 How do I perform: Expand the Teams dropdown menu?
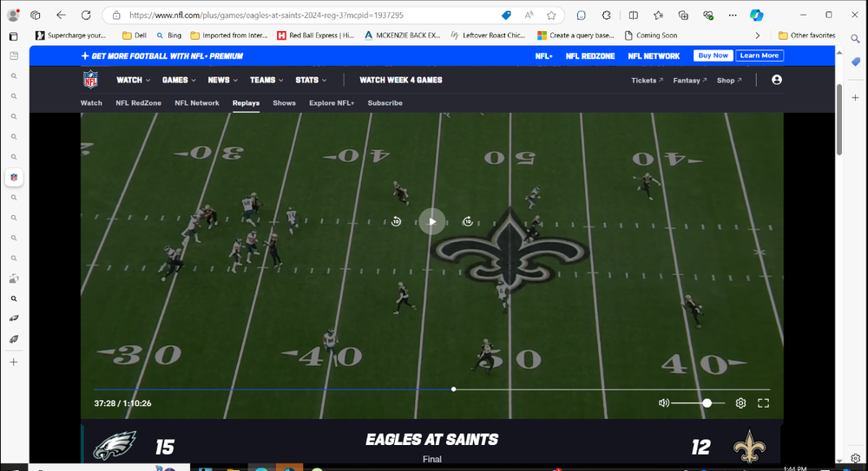click(x=266, y=80)
